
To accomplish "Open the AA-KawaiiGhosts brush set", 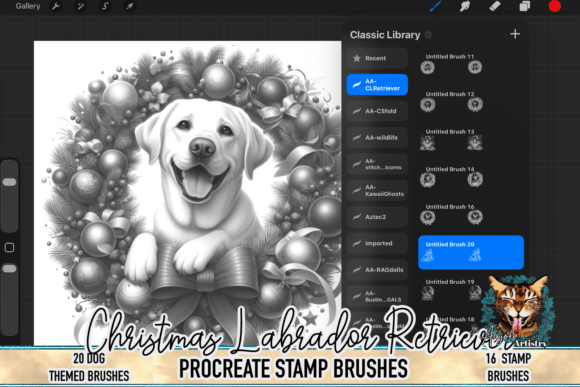I will point(377,191).
